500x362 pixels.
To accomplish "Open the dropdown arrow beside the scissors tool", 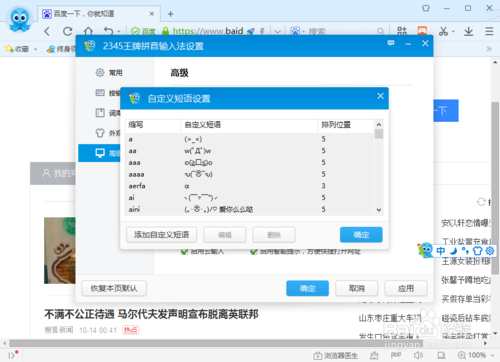I will (453, 32).
